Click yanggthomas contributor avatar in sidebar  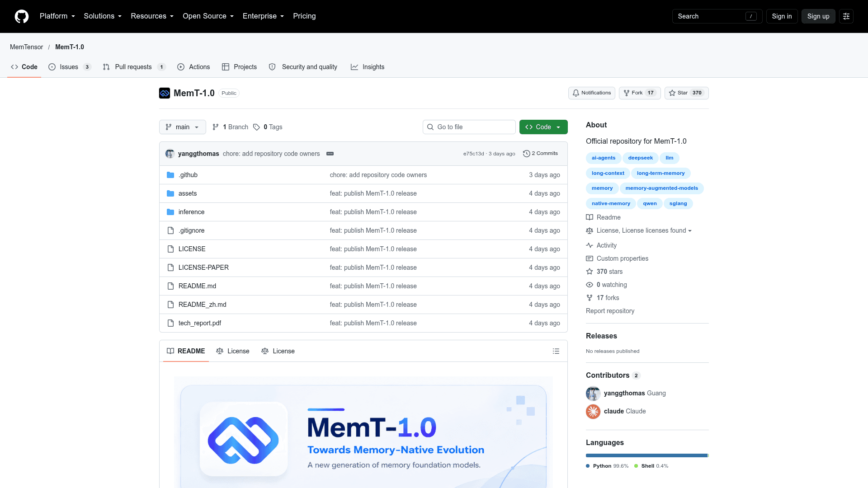pyautogui.click(x=593, y=394)
